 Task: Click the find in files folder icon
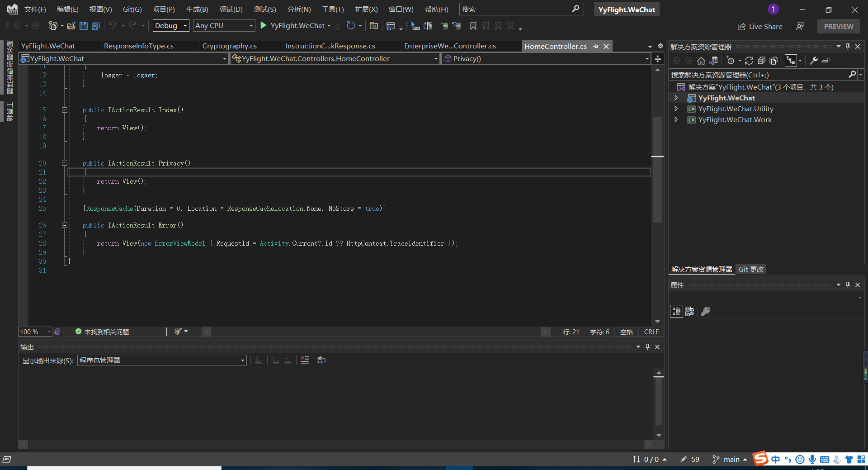(x=374, y=26)
